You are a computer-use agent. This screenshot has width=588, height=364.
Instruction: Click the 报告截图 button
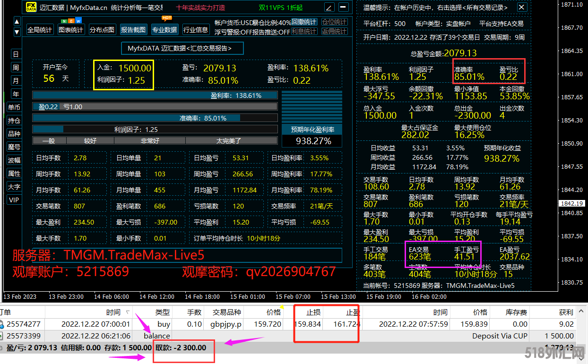[133, 30]
